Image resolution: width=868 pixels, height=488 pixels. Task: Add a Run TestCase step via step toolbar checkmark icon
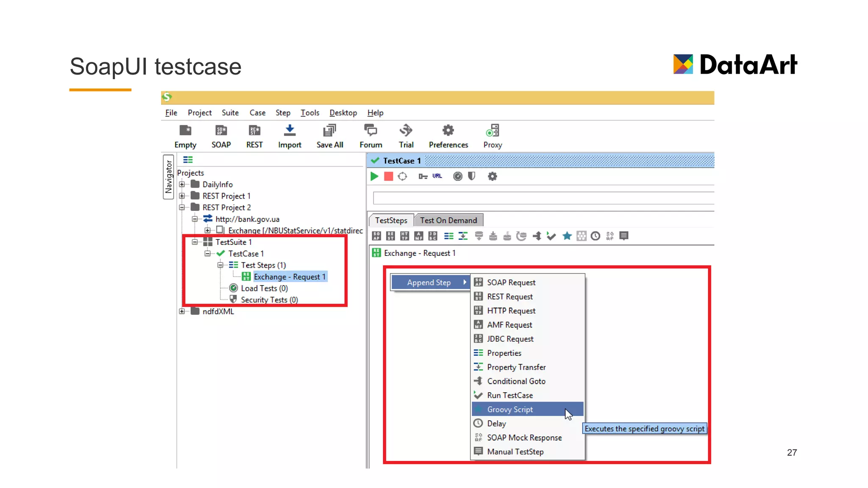tap(551, 236)
